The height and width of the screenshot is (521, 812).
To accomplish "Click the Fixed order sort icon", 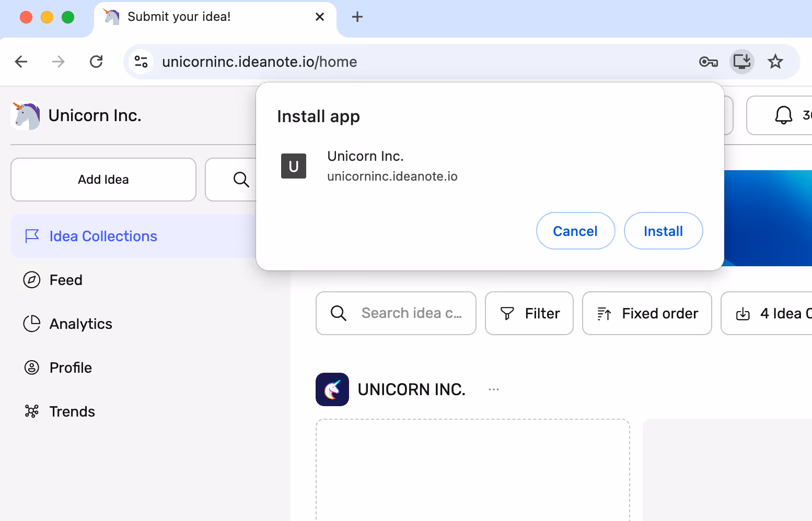I will pos(604,313).
